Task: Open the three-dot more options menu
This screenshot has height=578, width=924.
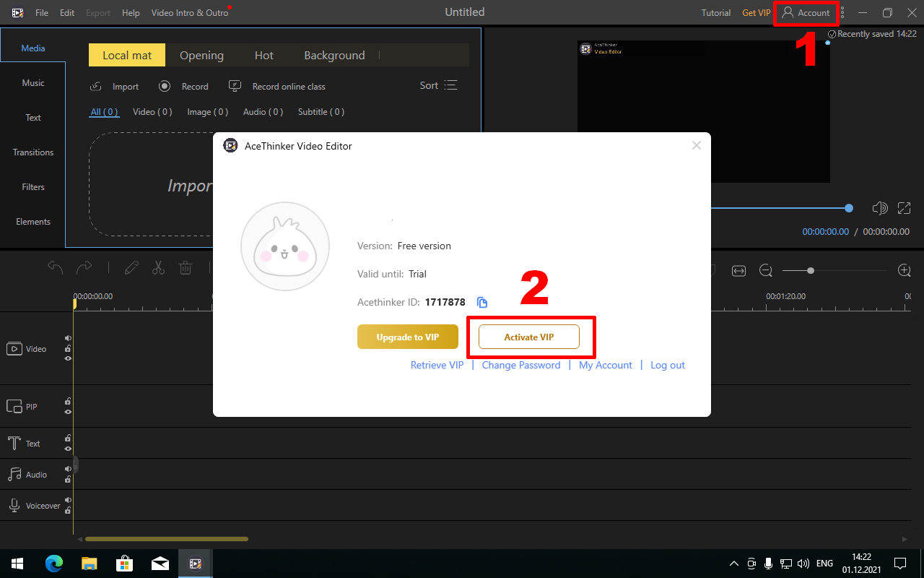Action: click(842, 12)
